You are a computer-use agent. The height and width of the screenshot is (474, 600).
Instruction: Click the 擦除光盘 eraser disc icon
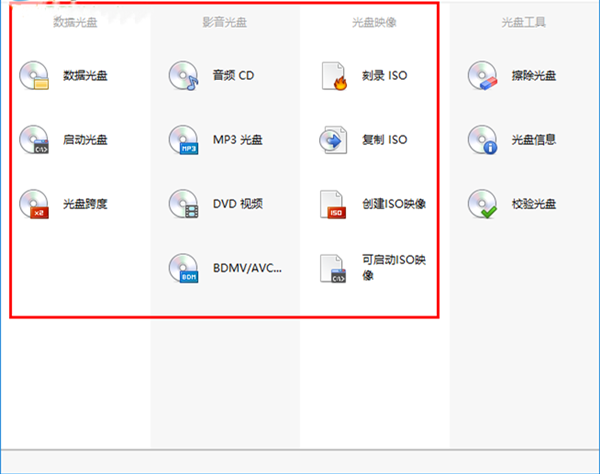point(483,75)
